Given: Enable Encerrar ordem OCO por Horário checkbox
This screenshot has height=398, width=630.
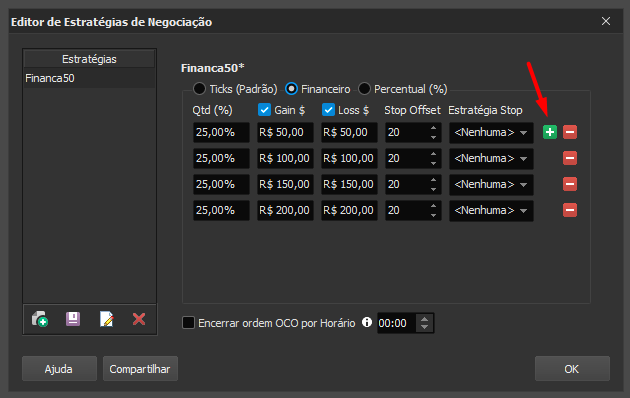Looking at the screenshot, I should point(188,322).
